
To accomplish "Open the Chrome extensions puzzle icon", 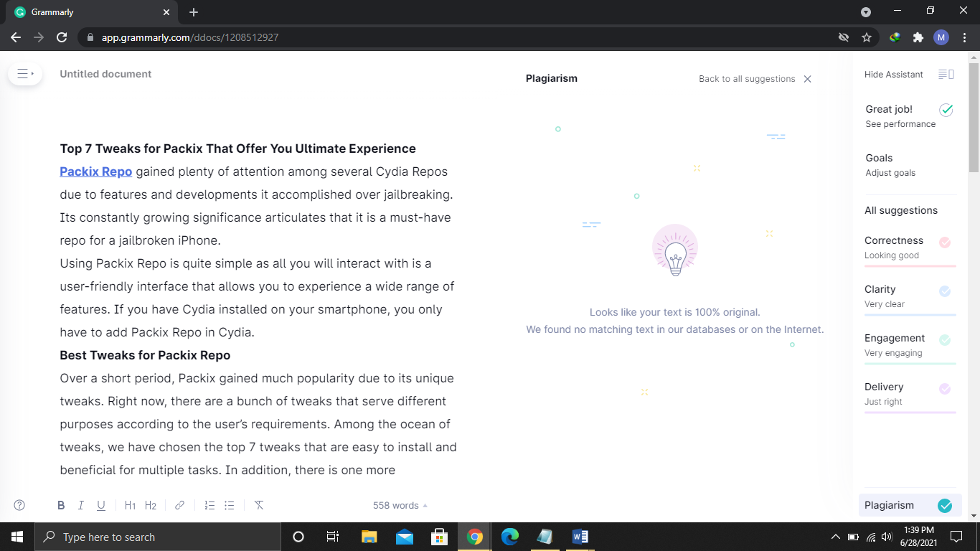I will (x=918, y=37).
